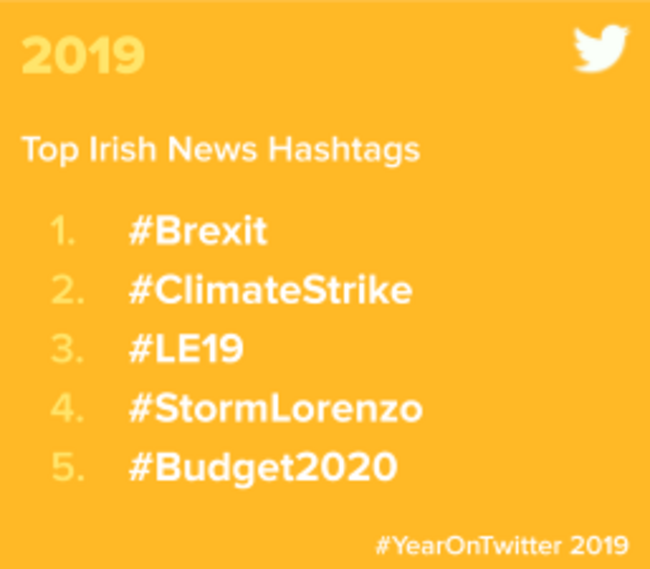650x569 pixels.
Task: Click the #LE19 hashtag
Action: [x=186, y=349]
